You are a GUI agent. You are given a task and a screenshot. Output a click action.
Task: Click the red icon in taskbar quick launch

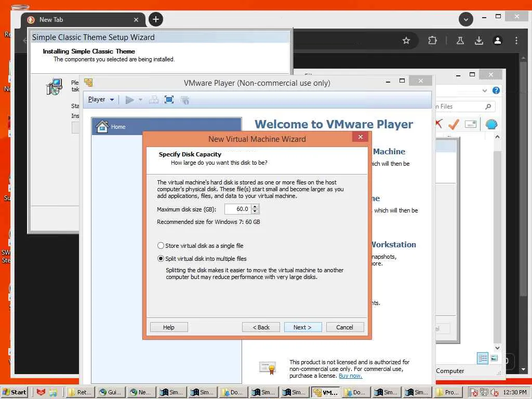point(41,392)
